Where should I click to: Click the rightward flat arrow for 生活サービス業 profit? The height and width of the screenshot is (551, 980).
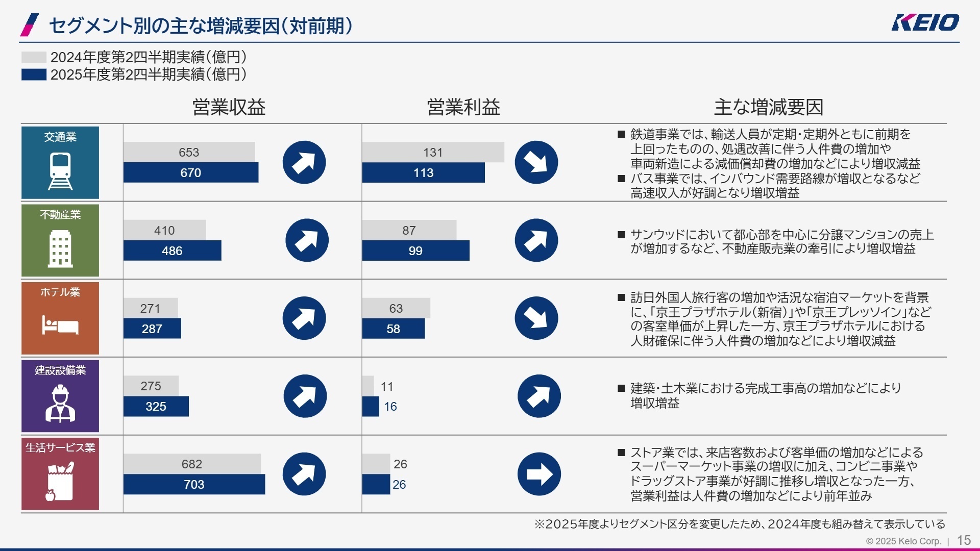point(539,474)
